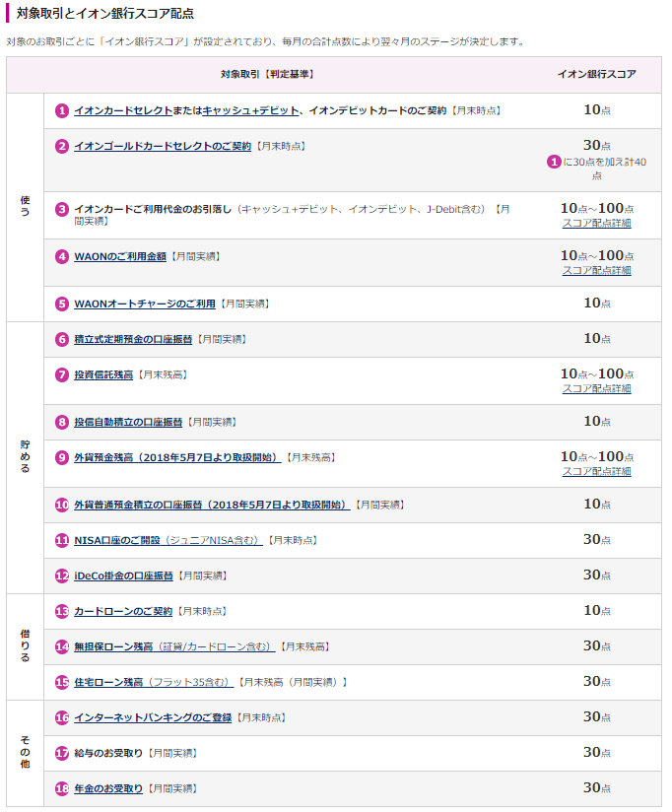Click number 3 badge beside イオンカードご利用代金

(62, 209)
